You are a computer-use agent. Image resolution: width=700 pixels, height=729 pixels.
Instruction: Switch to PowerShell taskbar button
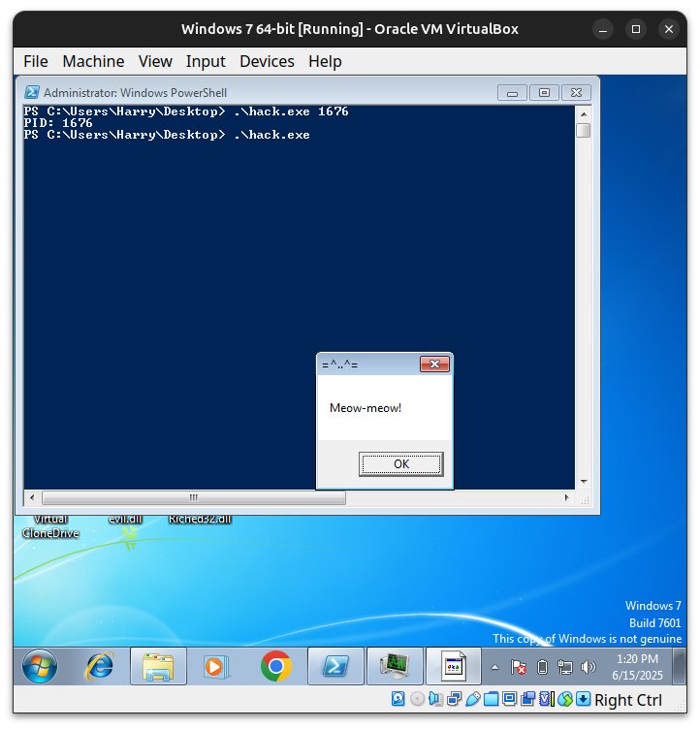(335, 666)
